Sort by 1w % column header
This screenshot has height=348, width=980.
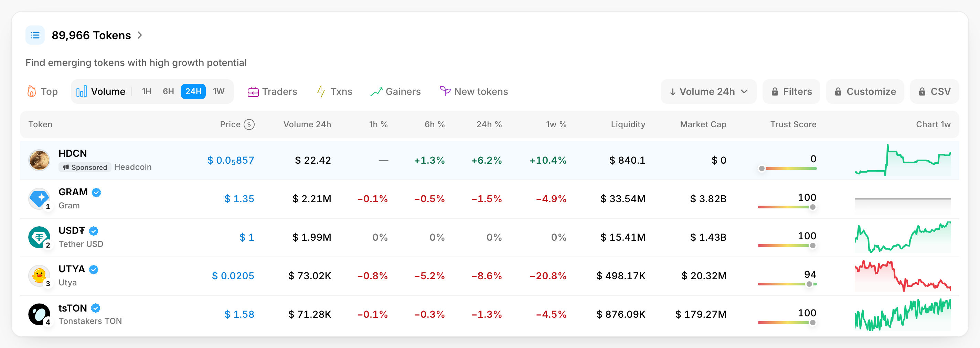[556, 124]
